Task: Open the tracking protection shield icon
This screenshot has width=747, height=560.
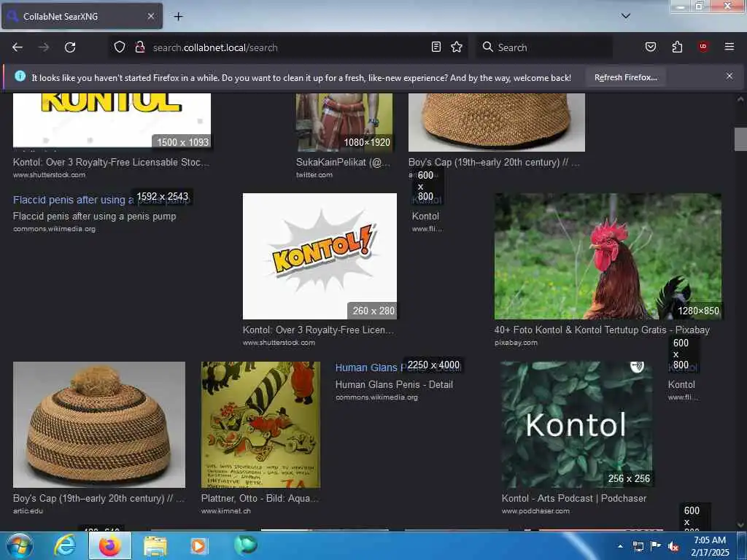Action: [120, 47]
